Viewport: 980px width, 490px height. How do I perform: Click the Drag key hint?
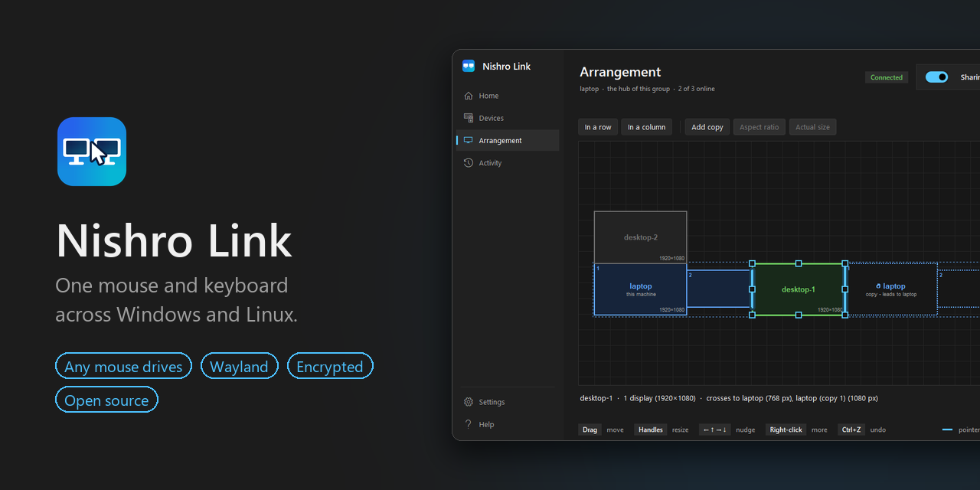click(590, 430)
